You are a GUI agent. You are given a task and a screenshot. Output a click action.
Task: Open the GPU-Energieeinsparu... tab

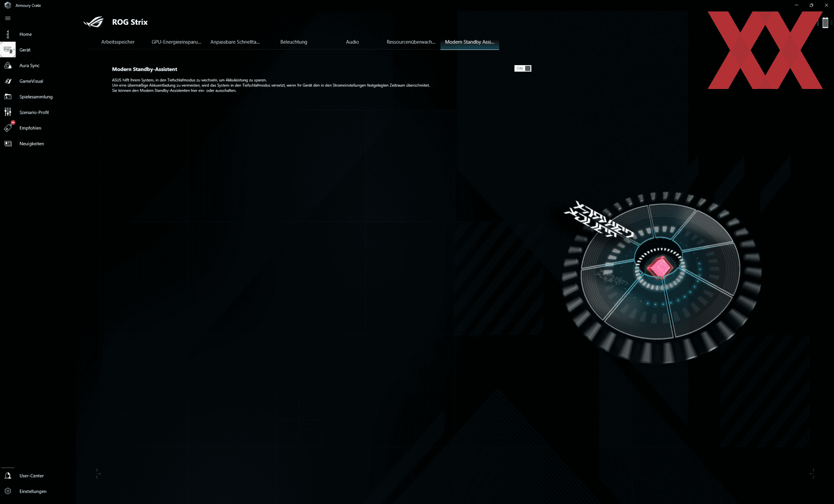point(176,42)
